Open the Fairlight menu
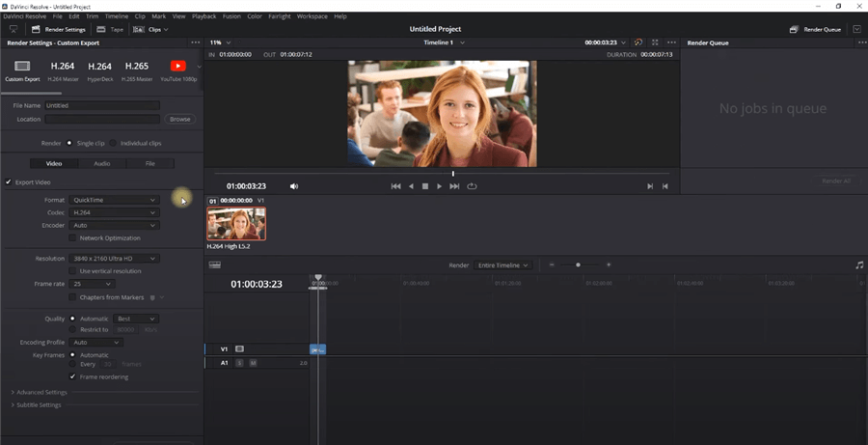 point(280,16)
